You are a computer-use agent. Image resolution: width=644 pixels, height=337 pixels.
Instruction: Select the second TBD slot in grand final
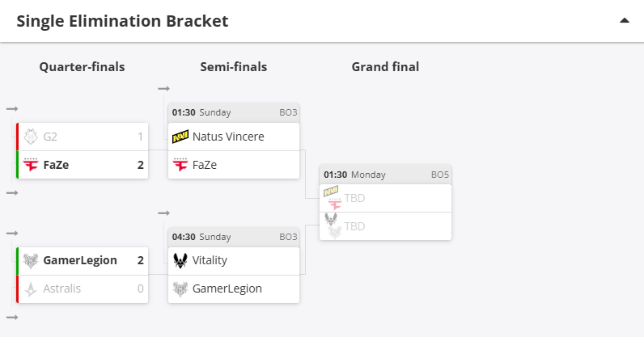[385, 226]
